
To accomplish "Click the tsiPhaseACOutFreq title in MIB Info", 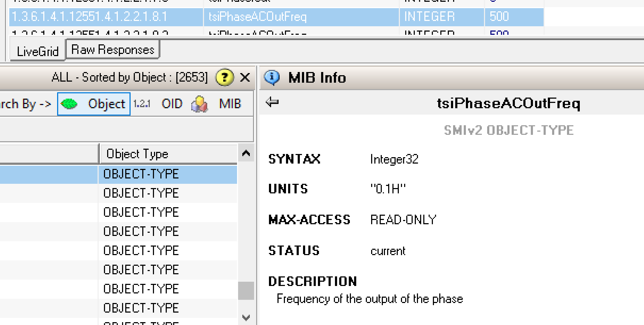I will [508, 103].
